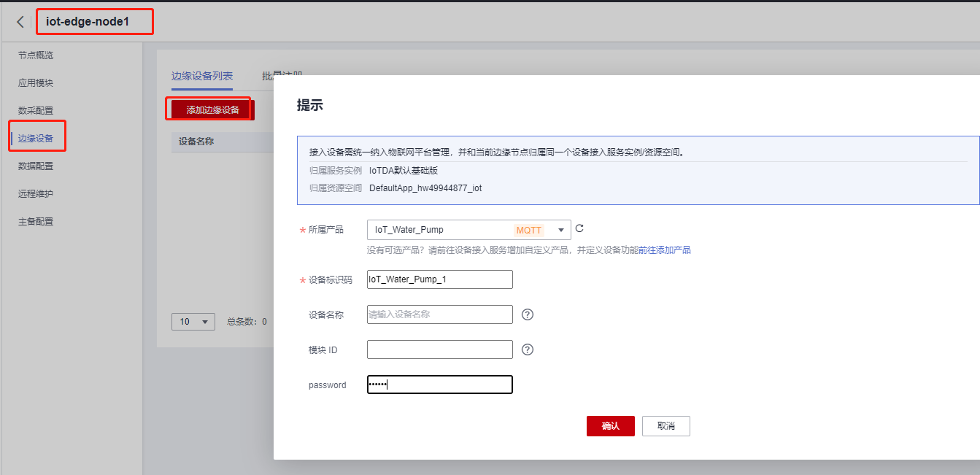Viewport: 980px width, 475px height.
Task: Focus the 设备名称 input field
Action: tap(440, 314)
